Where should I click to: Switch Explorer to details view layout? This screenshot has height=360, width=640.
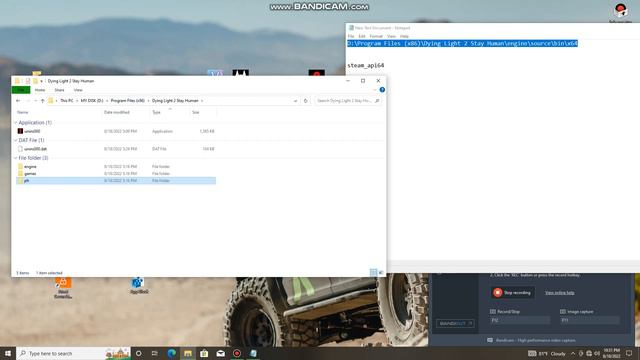pyautogui.click(x=373, y=272)
